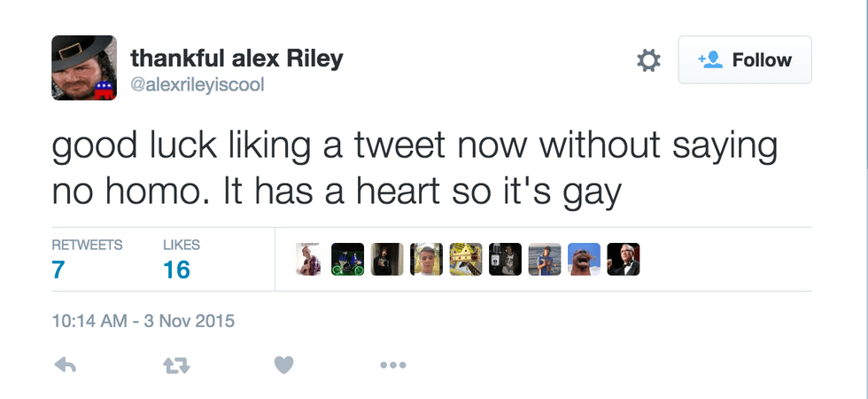Click the first liker avatar in plaid shirt

coord(309,259)
